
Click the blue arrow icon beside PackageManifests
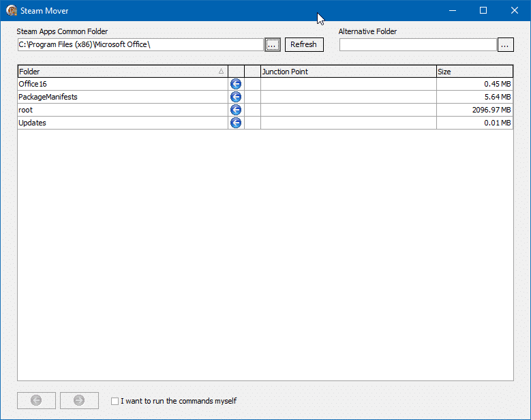pos(236,97)
